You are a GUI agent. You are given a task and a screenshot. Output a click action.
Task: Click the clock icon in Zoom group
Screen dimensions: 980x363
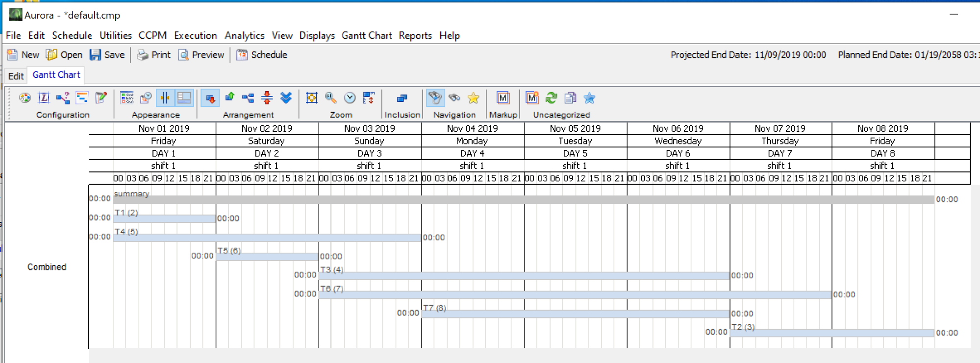click(350, 98)
